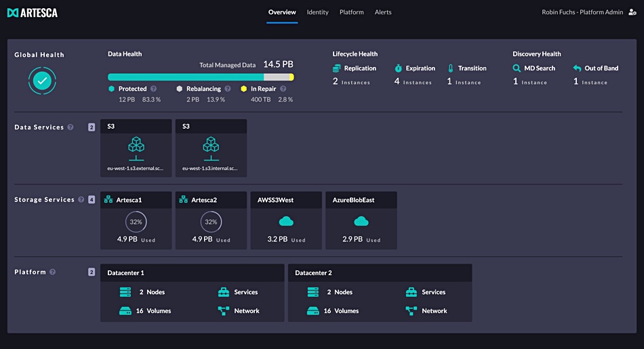This screenshot has width=644, height=349.
Task: Open help icon next to In Repair
Action: pos(283,89)
